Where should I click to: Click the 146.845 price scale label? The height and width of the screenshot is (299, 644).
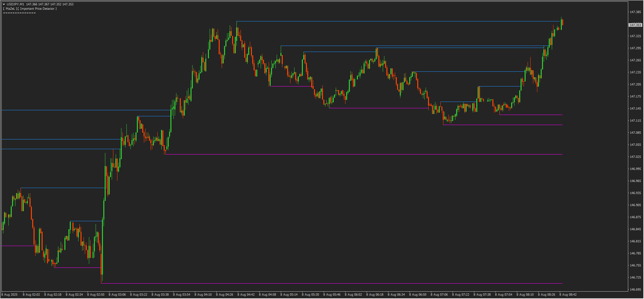click(x=635, y=229)
